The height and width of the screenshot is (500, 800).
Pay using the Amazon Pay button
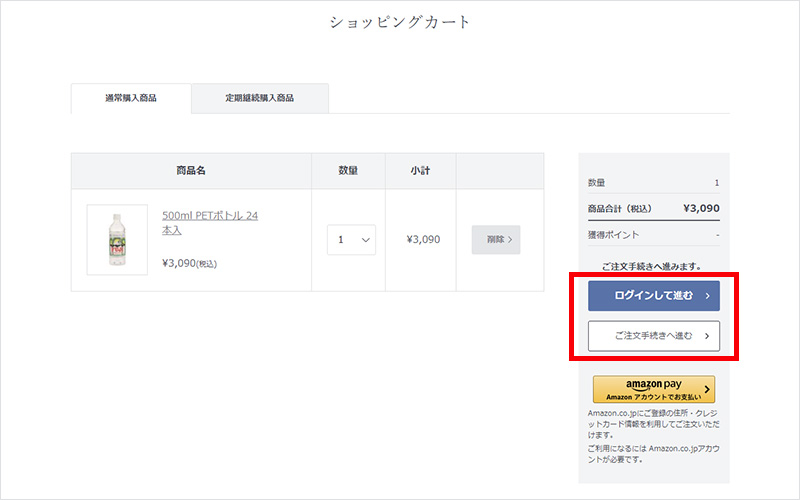pyautogui.click(x=653, y=389)
